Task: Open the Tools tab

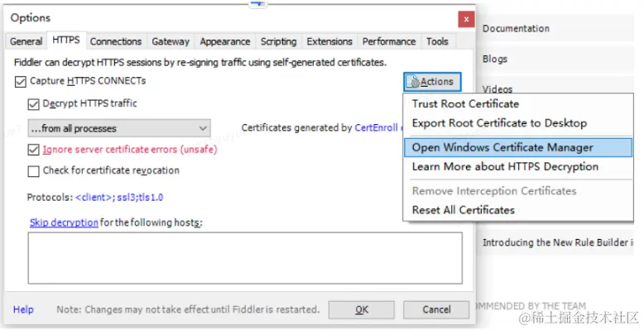Action: [x=437, y=41]
